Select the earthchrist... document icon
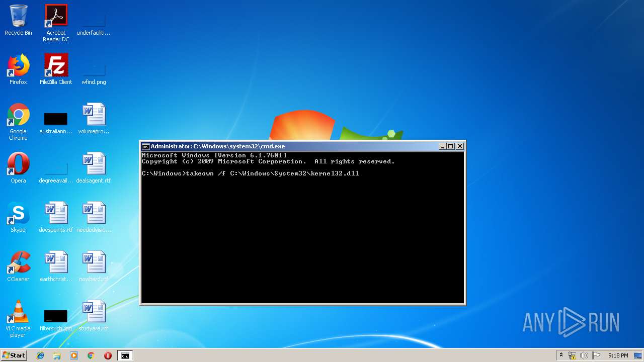Screen dimensions: 644x362 (x=56, y=266)
